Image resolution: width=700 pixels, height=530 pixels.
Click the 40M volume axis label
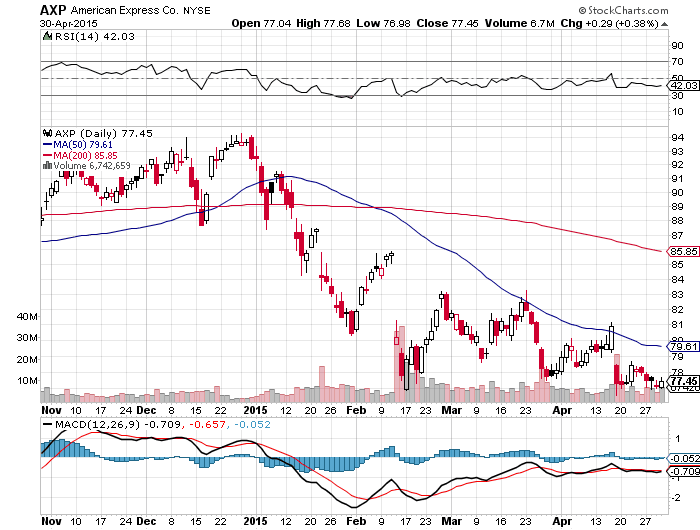[27, 317]
